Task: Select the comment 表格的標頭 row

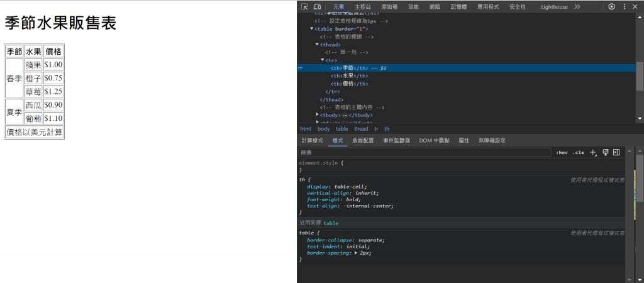Action: tap(347, 36)
